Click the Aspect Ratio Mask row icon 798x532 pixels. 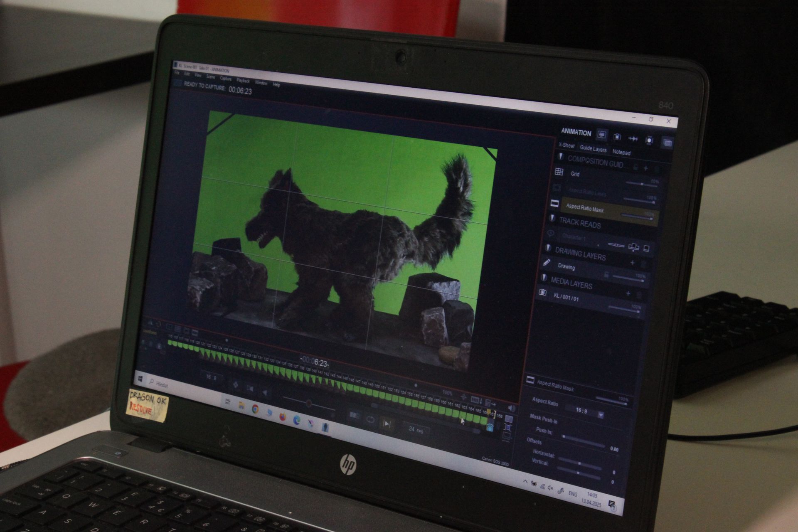555,203
